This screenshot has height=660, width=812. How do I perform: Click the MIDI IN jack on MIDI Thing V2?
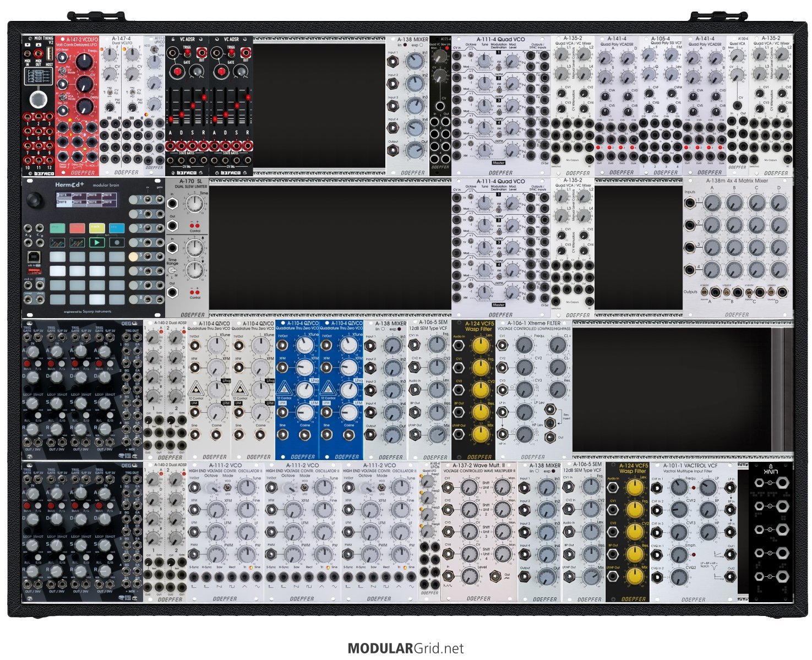28,54
